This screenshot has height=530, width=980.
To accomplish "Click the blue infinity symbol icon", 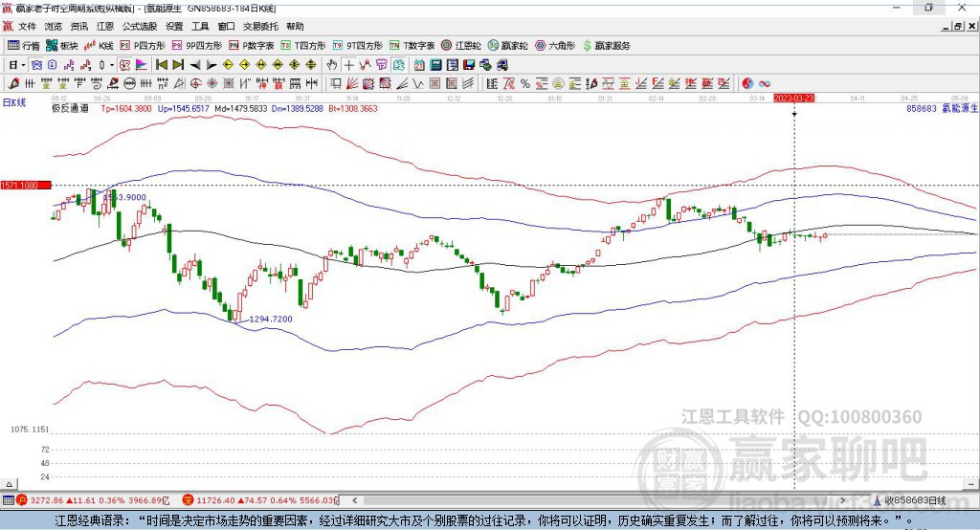I will pos(765,84).
